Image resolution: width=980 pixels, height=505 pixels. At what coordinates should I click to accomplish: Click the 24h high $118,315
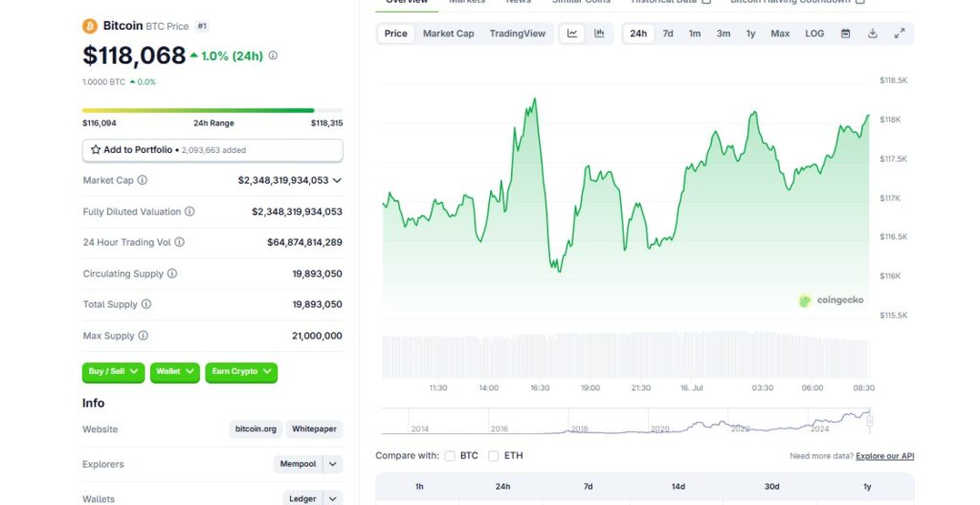click(x=327, y=123)
